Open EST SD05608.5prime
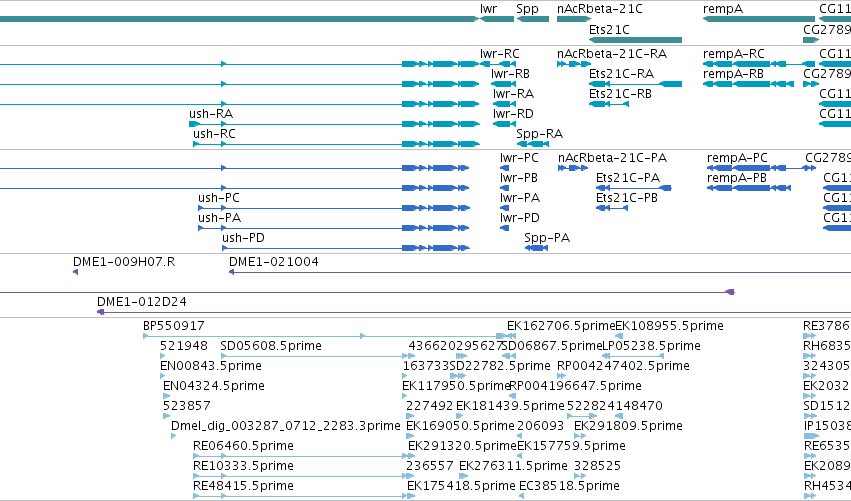This screenshot has height=501, width=851. (x=271, y=346)
